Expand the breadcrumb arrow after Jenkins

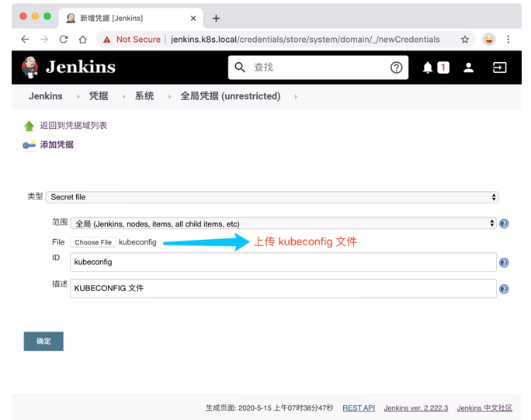[77, 96]
